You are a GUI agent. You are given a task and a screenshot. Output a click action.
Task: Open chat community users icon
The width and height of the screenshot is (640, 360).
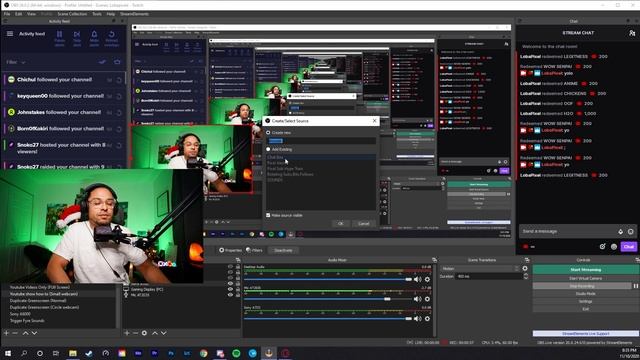pos(632,33)
